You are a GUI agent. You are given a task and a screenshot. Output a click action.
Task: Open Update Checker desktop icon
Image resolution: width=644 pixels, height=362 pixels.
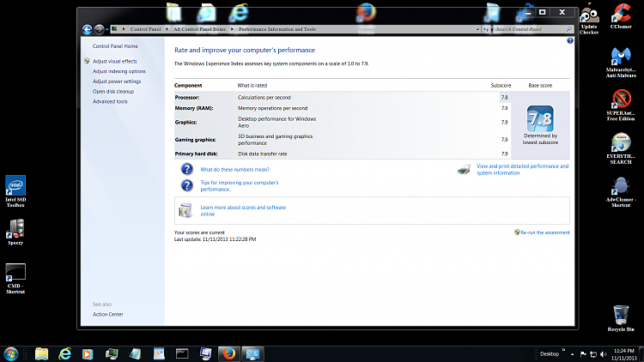pyautogui.click(x=589, y=19)
